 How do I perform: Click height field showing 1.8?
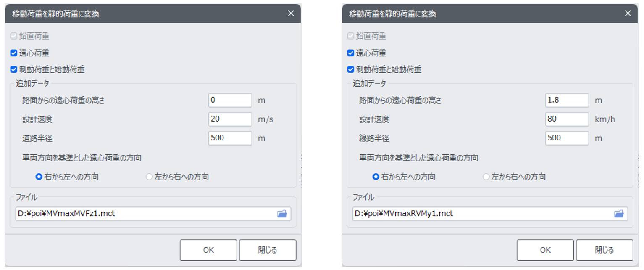[x=567, y=101]
